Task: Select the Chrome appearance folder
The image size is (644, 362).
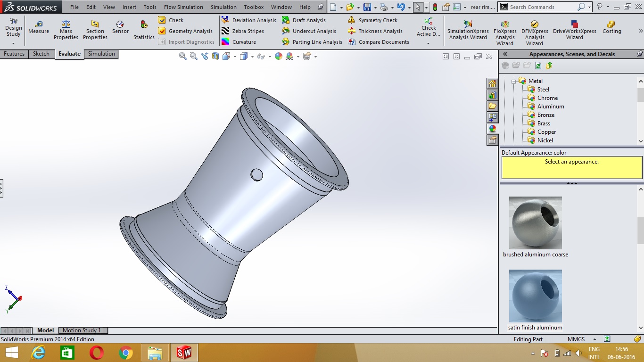Action: (x=547, y=98)
